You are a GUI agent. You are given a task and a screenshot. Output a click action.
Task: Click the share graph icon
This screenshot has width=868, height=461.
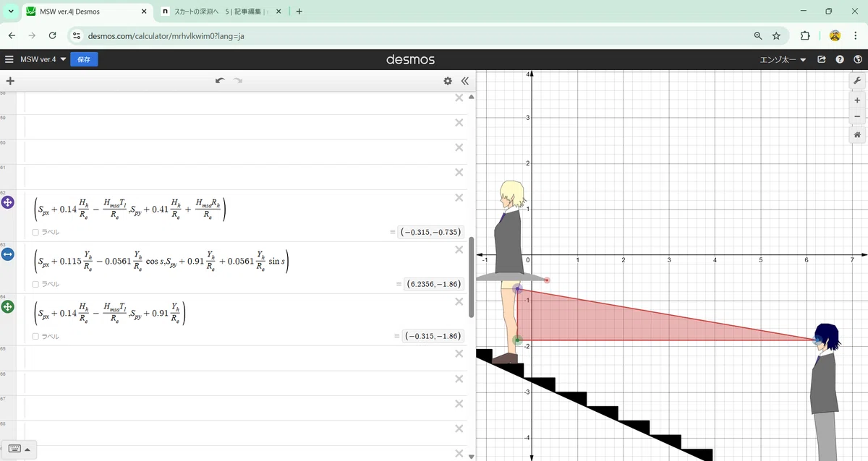click(822, 59)
